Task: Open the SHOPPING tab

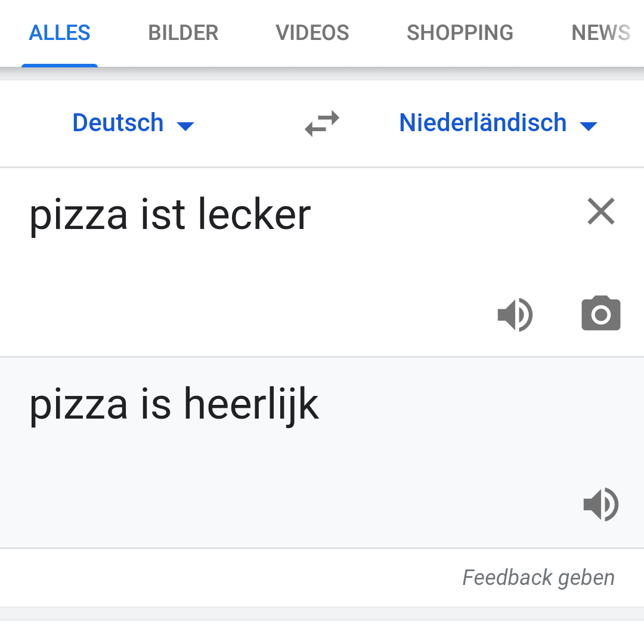Action: point(460,33)
